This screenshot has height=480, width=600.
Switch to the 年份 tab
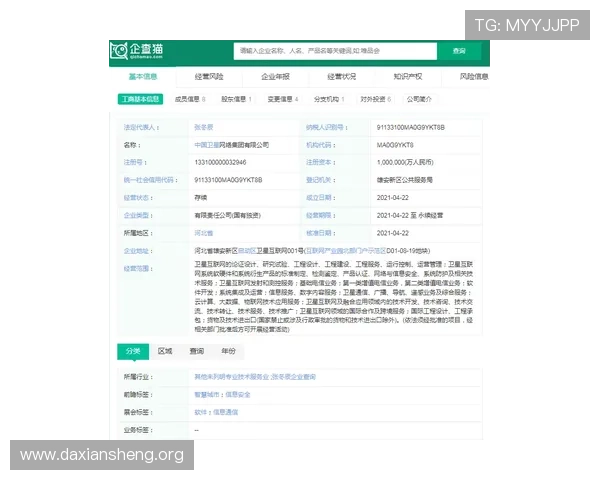pyautogui.click(x=228, y=351)
